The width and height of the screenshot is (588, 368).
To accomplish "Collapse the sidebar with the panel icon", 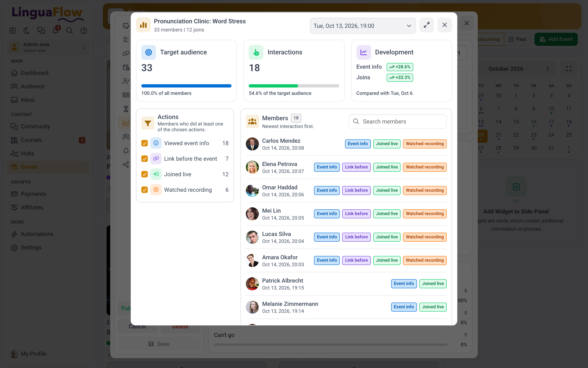I will tap(13, 31).
